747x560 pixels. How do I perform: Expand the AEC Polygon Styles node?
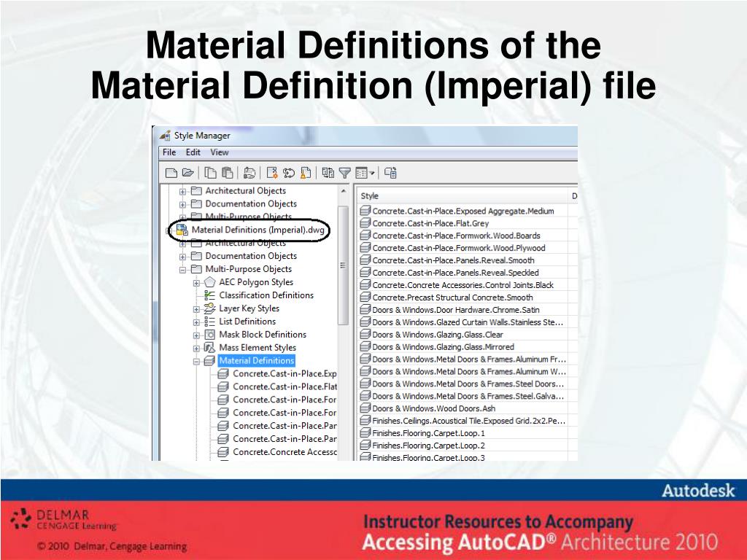[196, 283]
